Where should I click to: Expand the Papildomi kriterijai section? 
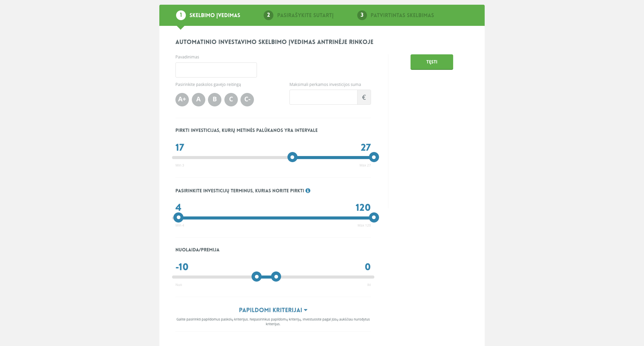(273, 310)
